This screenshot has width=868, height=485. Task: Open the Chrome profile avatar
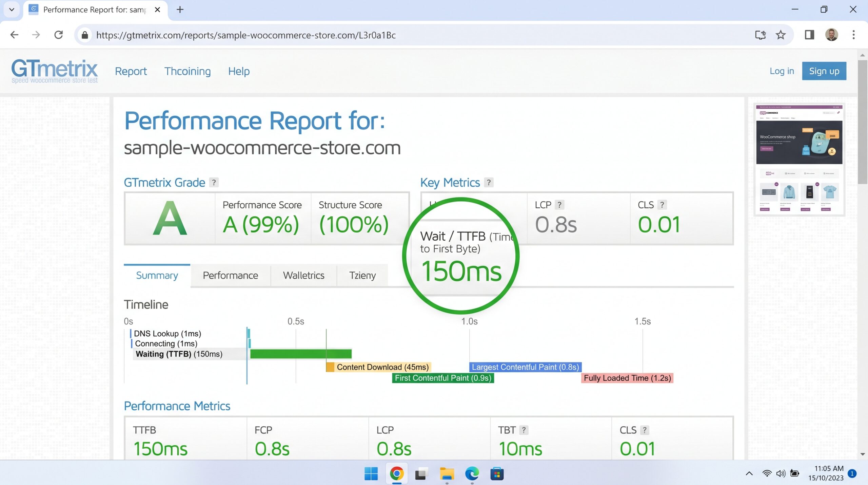point(831,35)
